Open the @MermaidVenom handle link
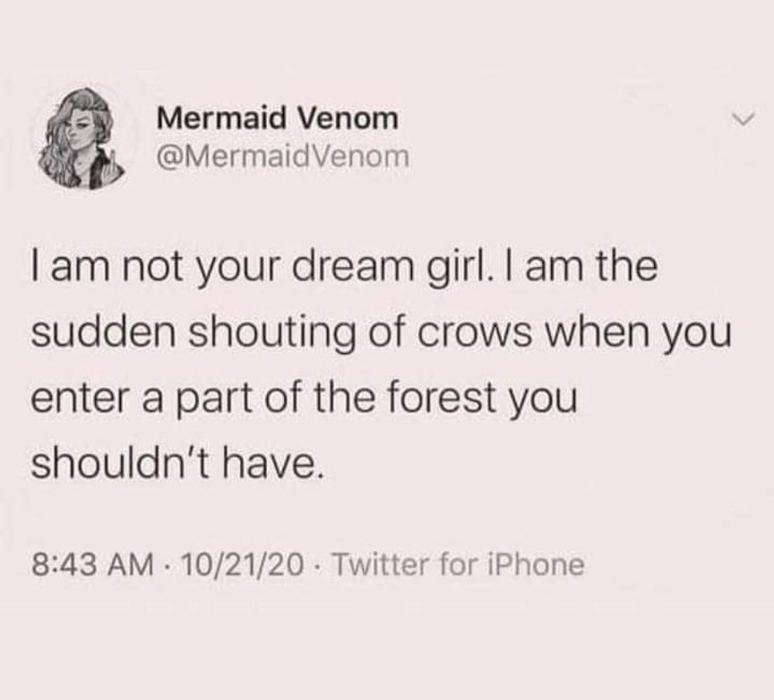774x700 pixels. (x=281, y=156)
